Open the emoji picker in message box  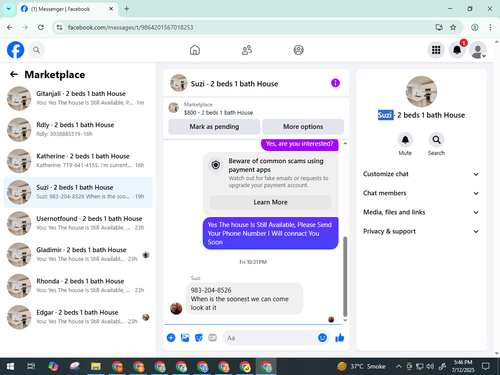[322, 338]
